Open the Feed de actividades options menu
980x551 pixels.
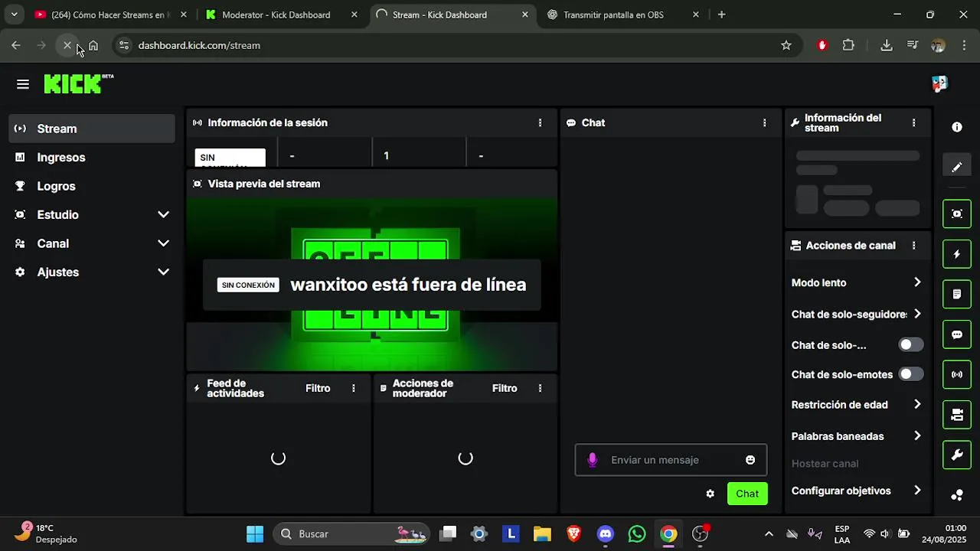[354, 388]
